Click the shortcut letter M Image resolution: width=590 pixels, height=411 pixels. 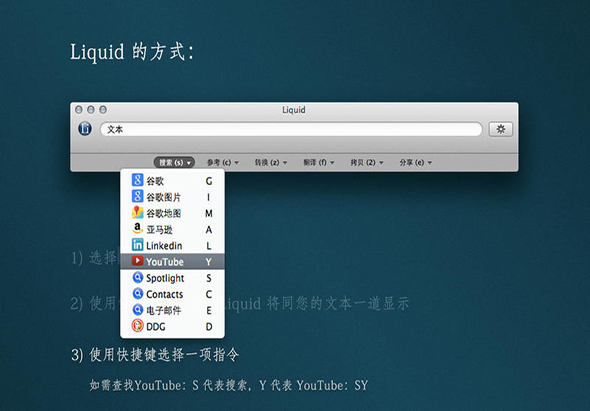click(209, 213)
